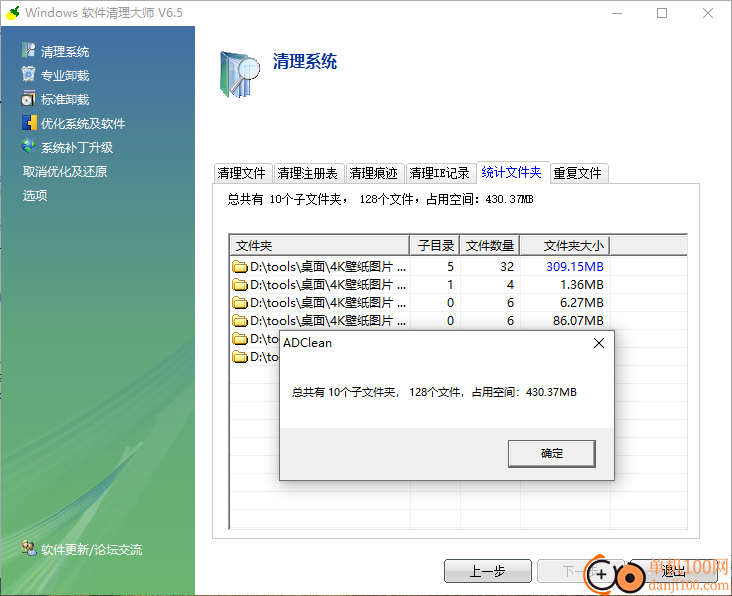This screenshot has height=596, width=732.
Task: Click the ADClean dialog message text
Action: pyautogui.click(x=434, y=393)
